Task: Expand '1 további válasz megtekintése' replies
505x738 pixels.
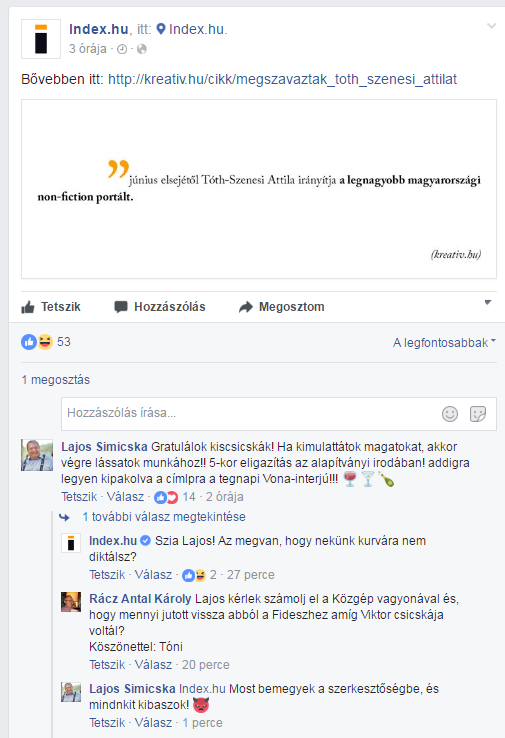Action: [x=164, y=517]
